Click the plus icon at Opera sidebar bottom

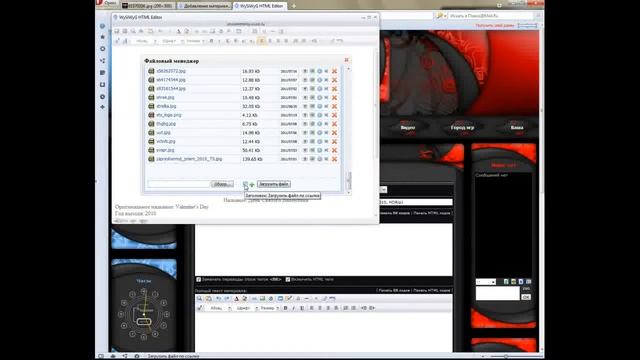102,107
